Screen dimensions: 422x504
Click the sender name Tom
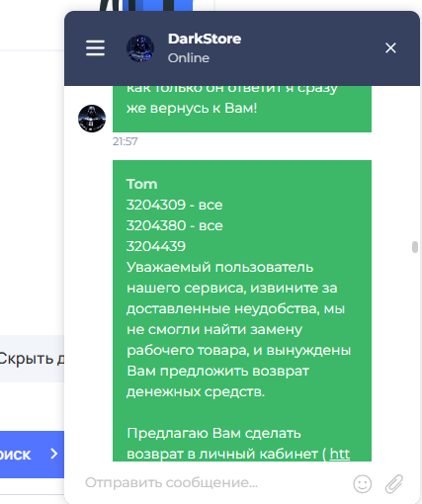click(142, 184)
